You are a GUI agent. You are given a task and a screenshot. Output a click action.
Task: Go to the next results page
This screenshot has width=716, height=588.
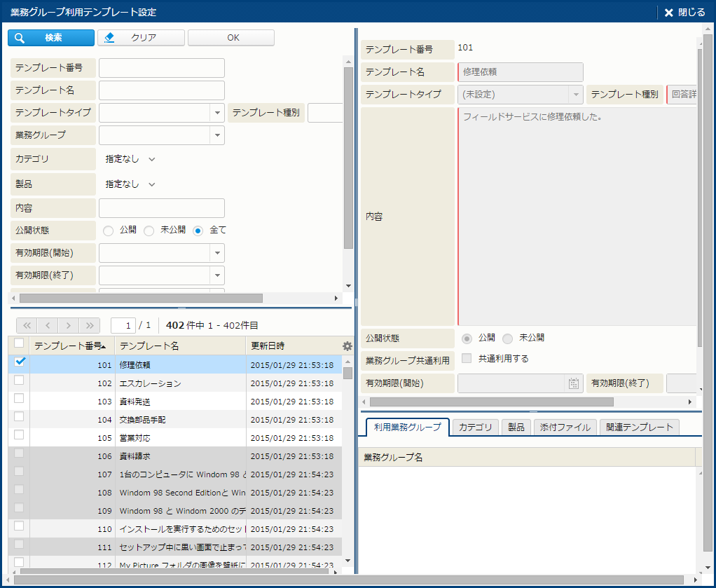tap(69, 325)
